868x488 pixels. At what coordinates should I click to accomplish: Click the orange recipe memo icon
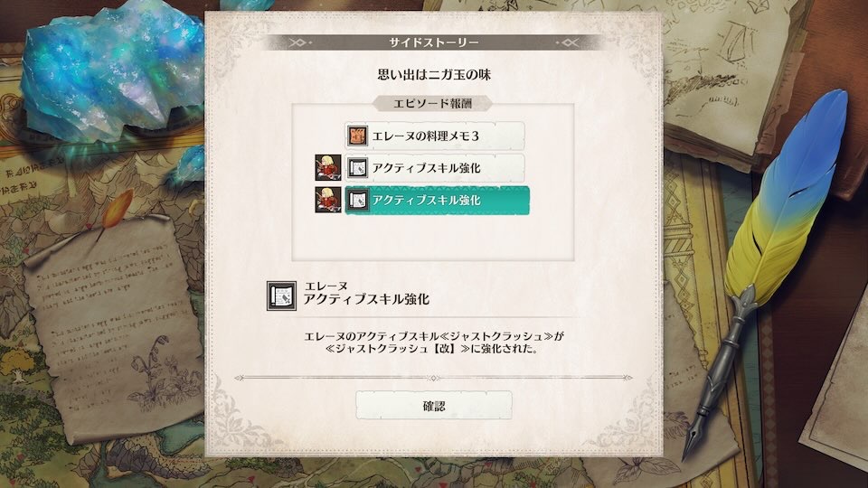tap(357, 136)
